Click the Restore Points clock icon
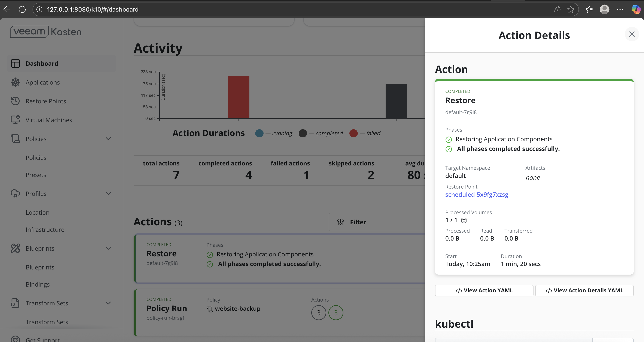 15,101
